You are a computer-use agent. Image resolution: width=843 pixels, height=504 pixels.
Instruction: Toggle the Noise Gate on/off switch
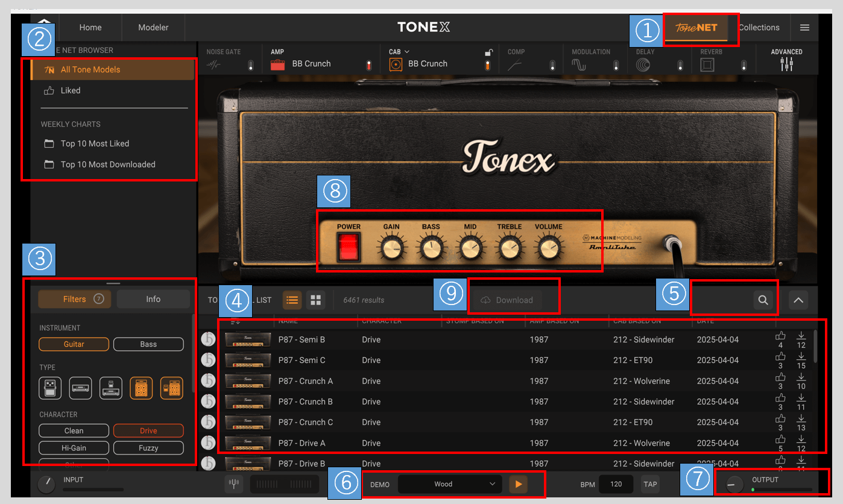point(251,65)
